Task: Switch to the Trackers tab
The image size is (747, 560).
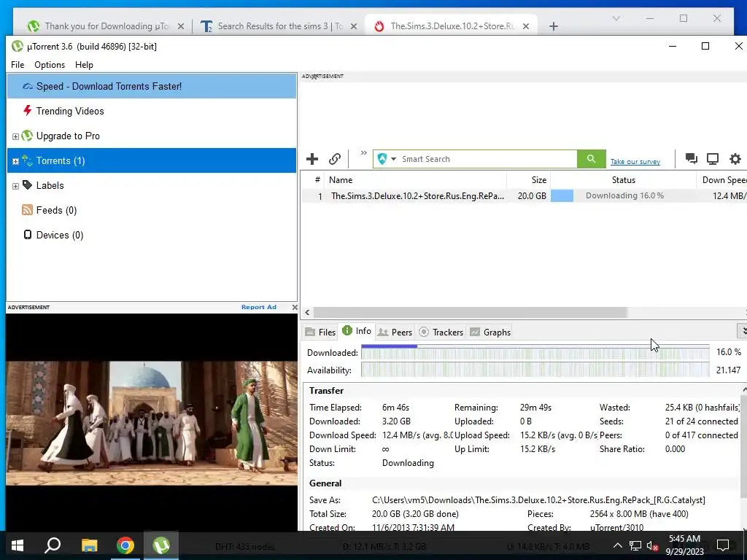Action: coord(441,332)
